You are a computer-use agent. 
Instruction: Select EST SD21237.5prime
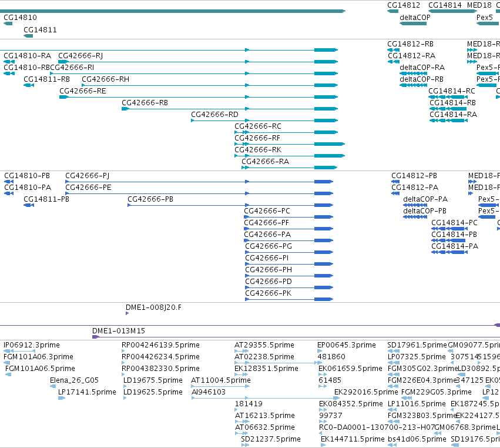pyautogui.click(x=271, y=439)
